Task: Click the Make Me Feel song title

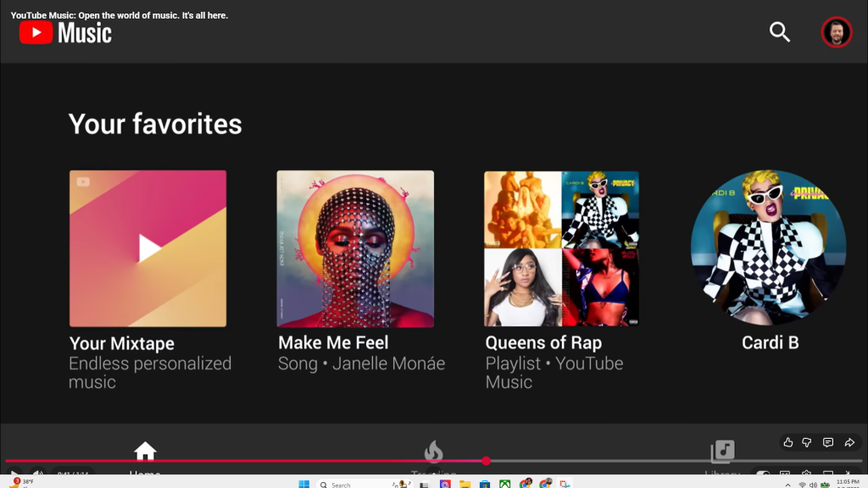Action: pos(333,343)
